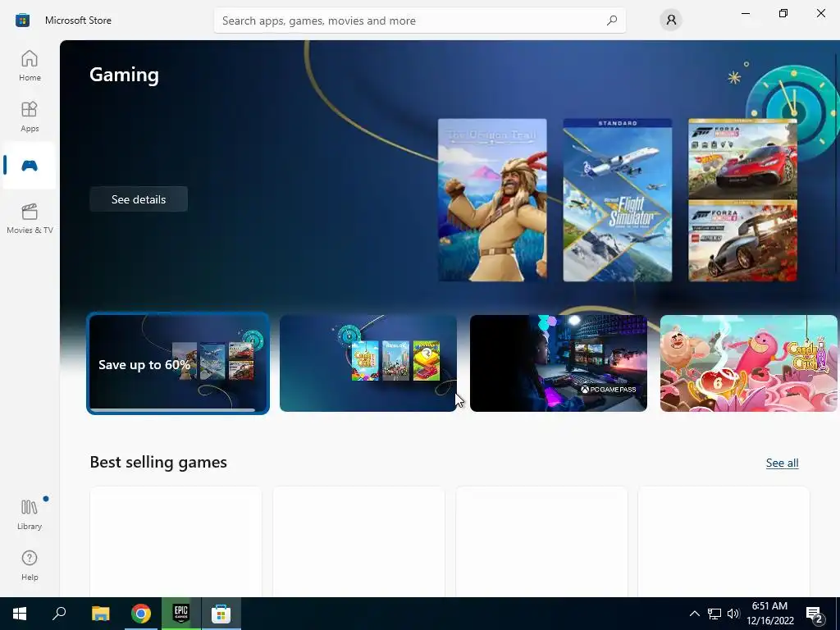Open the notifications action center
This screenshot has width=840, height=630.
815,614
